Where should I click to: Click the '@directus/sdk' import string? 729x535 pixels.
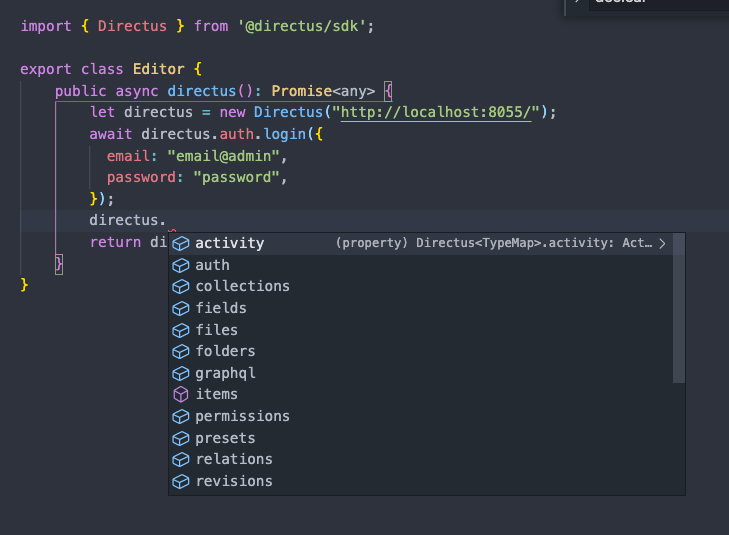[x=302, y=26]
